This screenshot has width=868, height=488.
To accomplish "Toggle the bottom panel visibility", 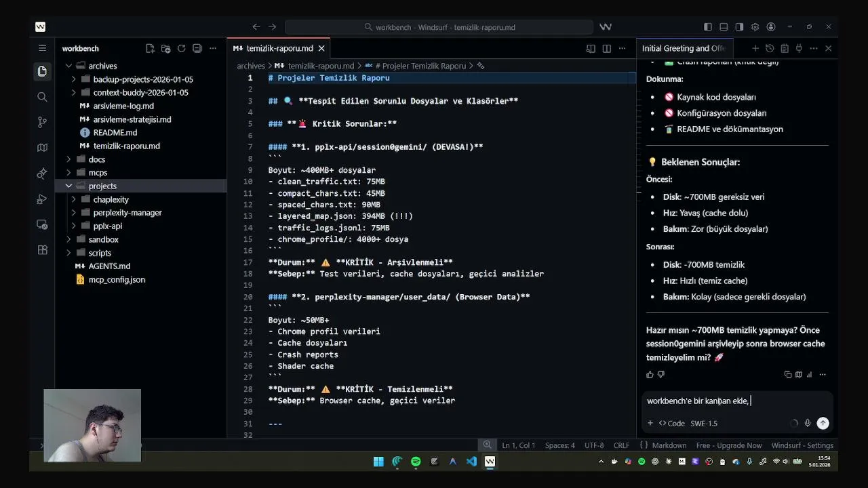I will click(724, 27).
